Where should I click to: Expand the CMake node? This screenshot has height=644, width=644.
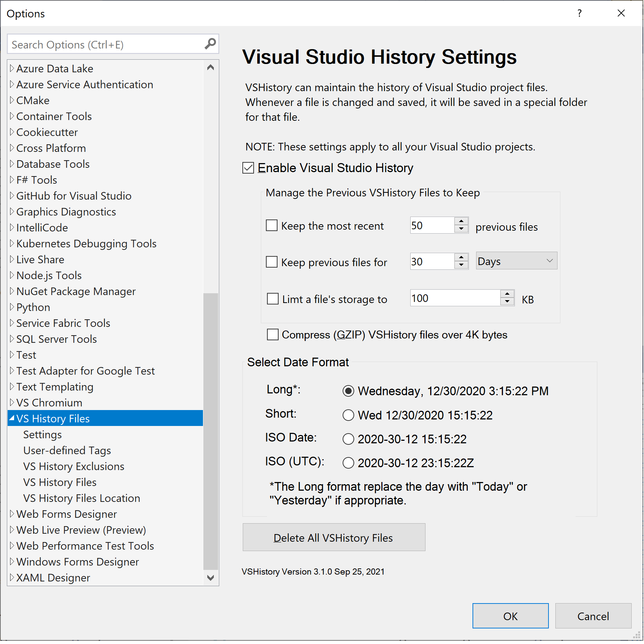click(12, 100)
